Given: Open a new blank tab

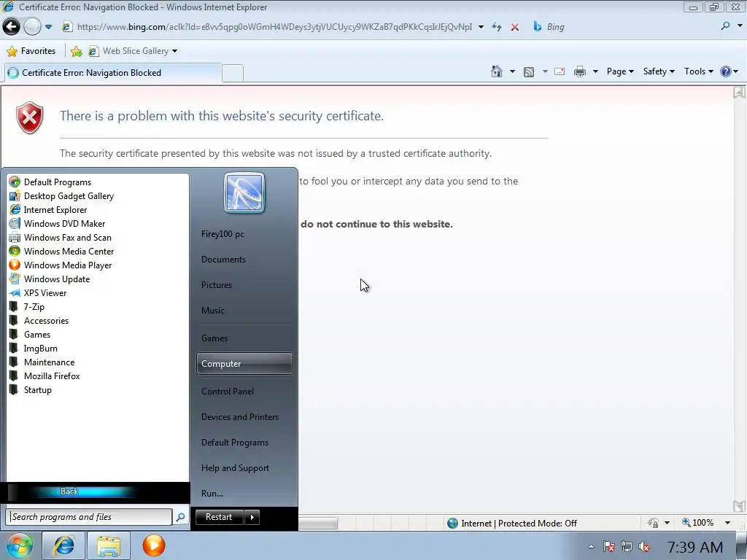Looking at the screenshot, I should pyautogui.click(x=233, y=73).
